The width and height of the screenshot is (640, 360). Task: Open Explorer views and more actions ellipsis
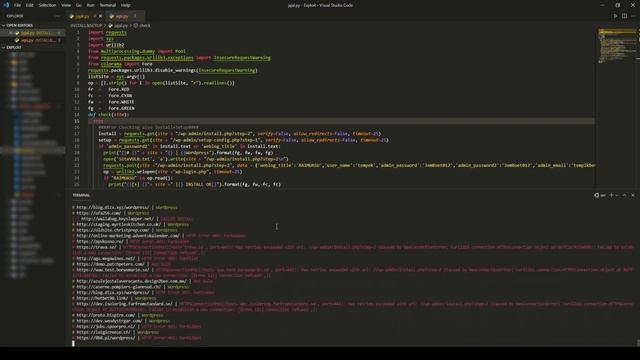[58, 16]
